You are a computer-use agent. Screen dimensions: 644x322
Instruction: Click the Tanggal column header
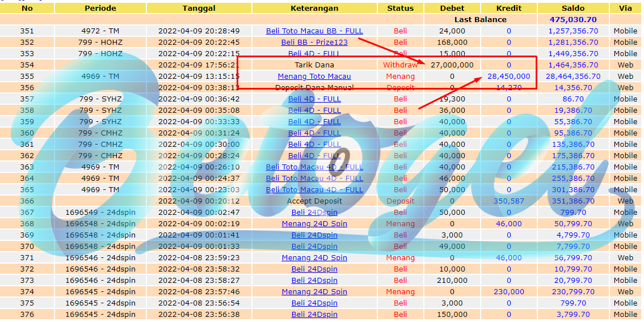point(199,8)
